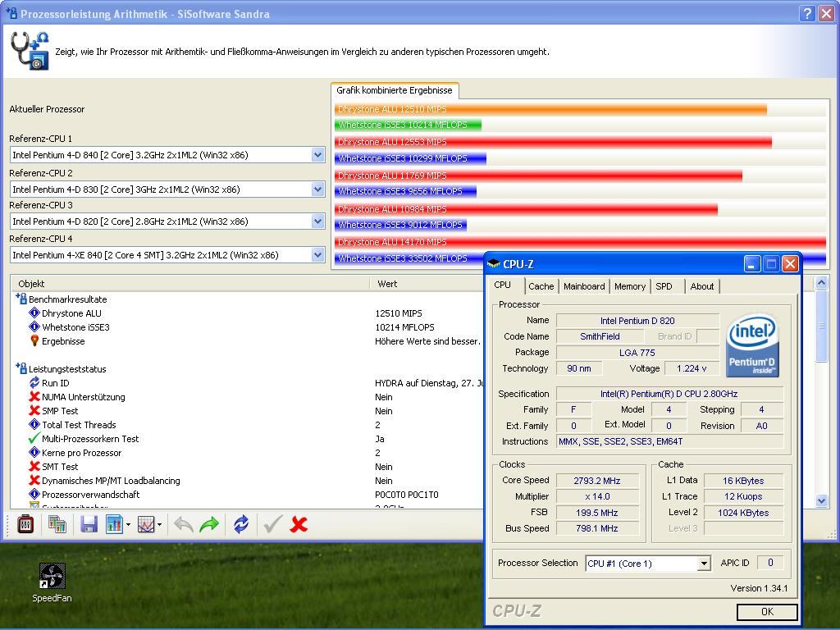This screenshot has width=840, height=630.
Task: Open the Processor Selection dropdown in CPU-Z
Action: (704, 564)
